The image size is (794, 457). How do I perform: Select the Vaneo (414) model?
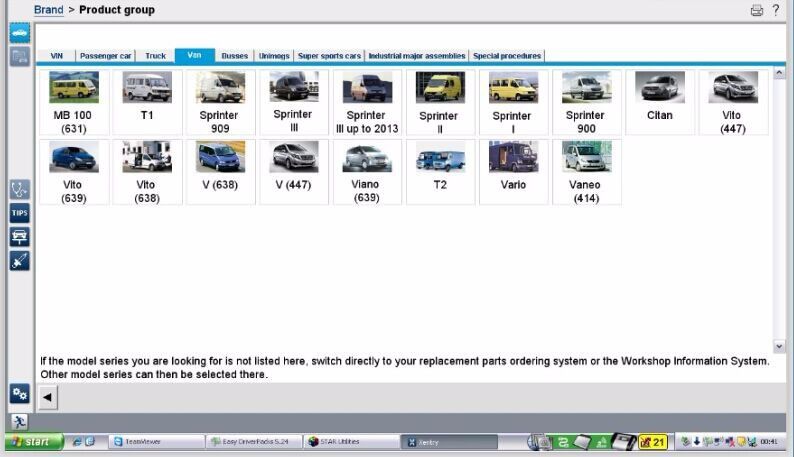[585, 172]
